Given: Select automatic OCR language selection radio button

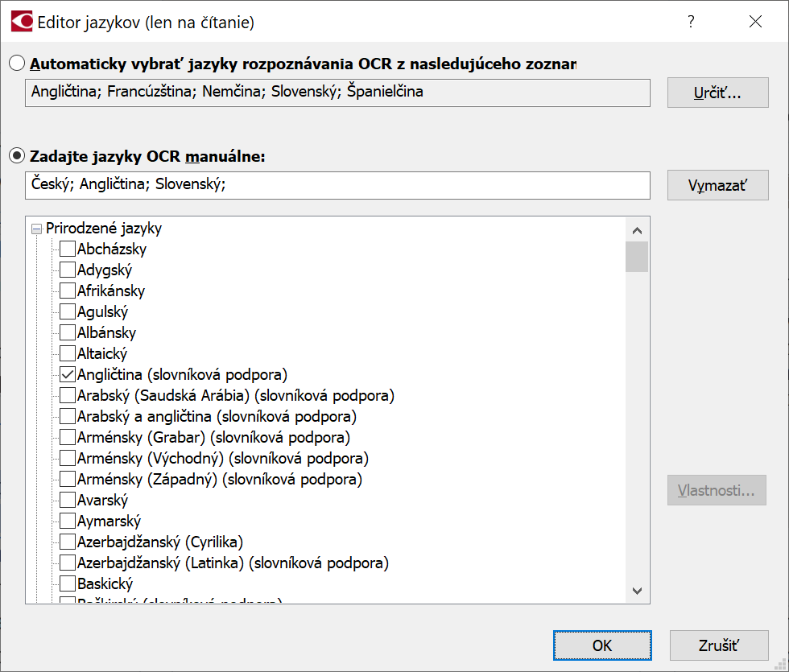Looking at the screenshot, I should click(x=16, y=64).
